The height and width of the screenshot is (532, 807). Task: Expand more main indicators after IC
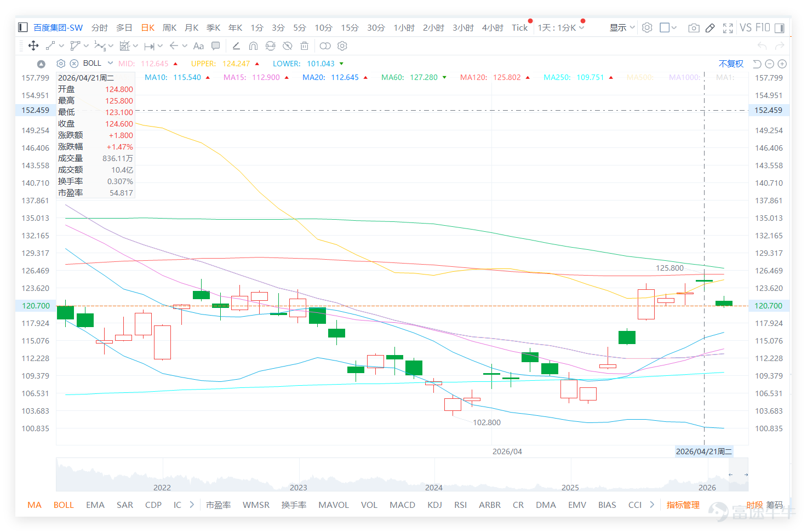(x=192, y=505)
